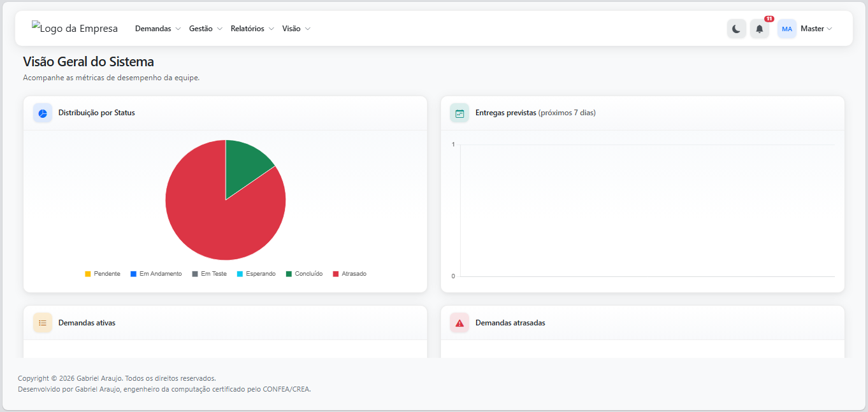Toggle Pendente series in the chart legend
868x412 pixels.
tap(103, 274)
